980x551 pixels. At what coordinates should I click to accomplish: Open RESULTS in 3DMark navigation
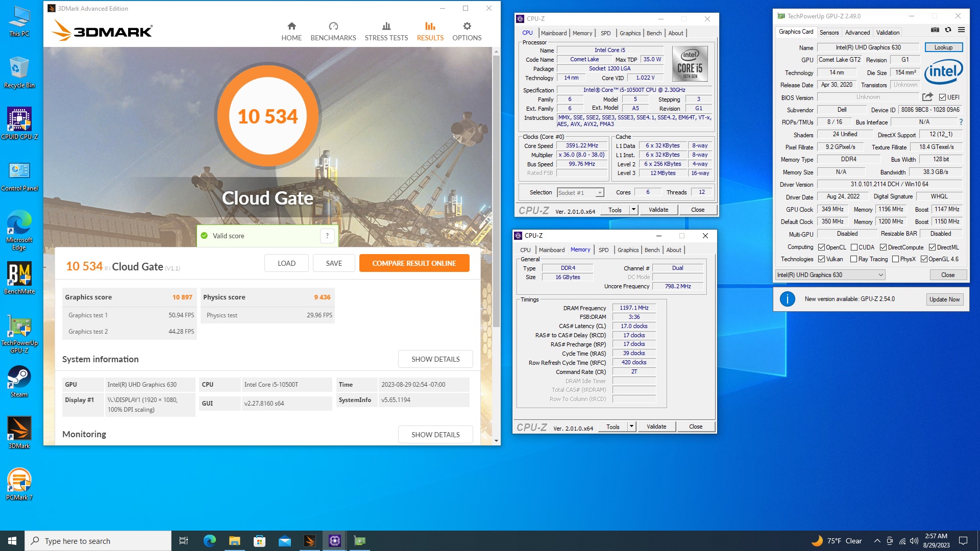430,31
